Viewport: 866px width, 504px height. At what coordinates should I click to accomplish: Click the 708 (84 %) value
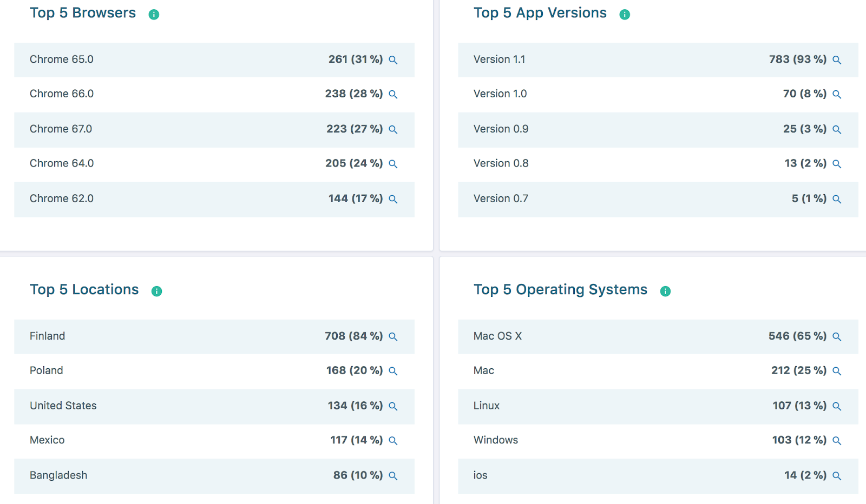[354, 336]
